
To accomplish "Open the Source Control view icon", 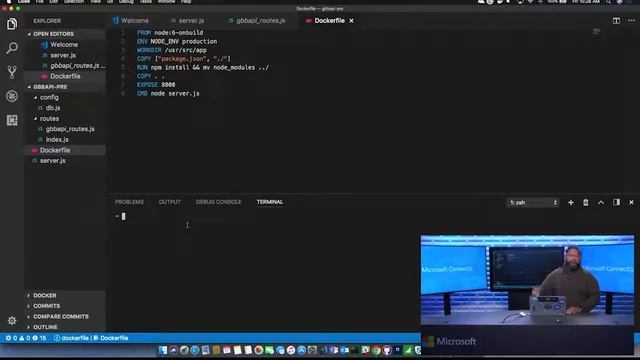I will (x=12, y=72).
